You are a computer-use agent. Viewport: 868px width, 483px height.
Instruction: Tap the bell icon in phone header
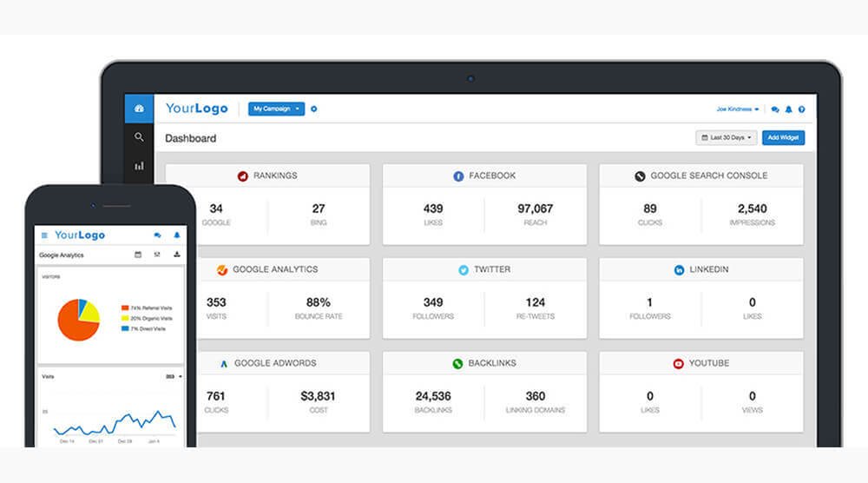click(177, 235)
